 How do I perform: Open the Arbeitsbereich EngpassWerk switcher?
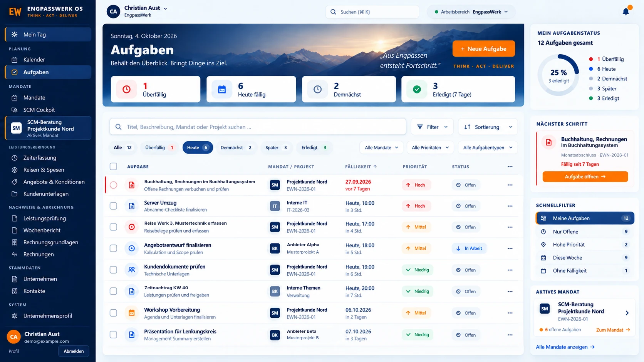pos(471,12)
